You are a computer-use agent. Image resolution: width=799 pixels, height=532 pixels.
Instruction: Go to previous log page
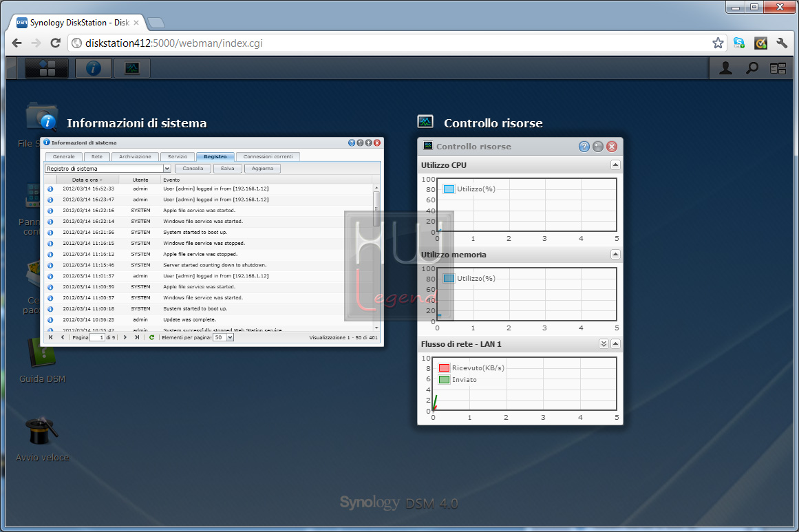tap(63, 337)
